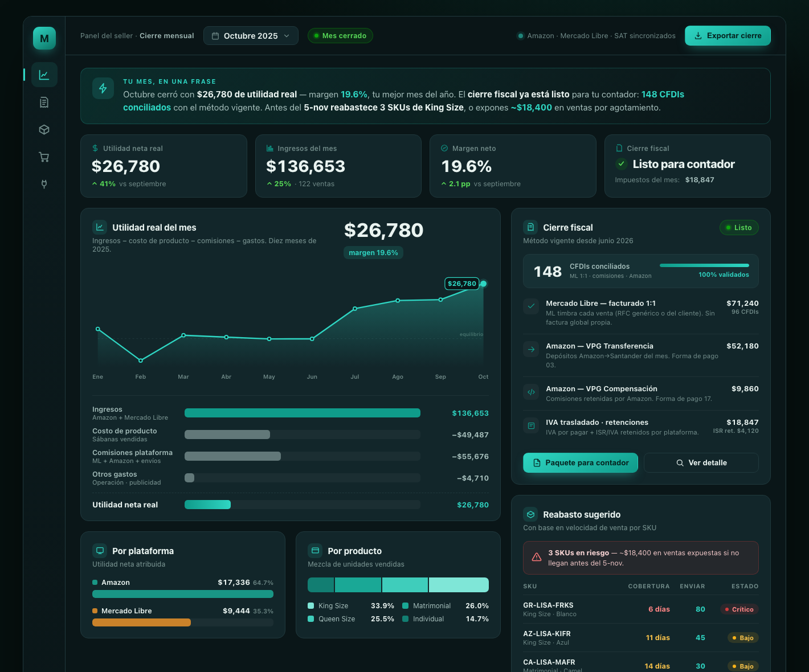This screenshot has width=809, height=672.
Task: Click the Utilidad neta real card value $26,780
Action: (x=126, y=166)
